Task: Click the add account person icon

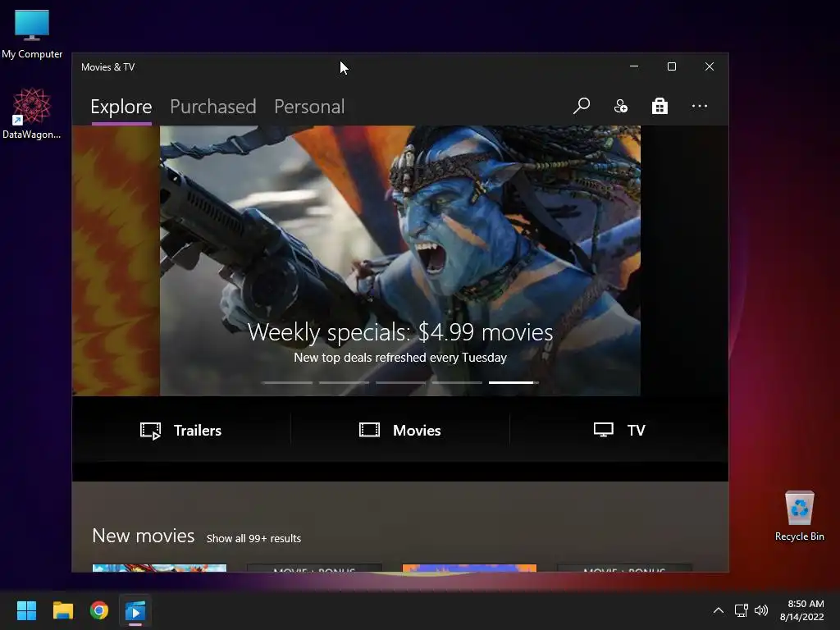Action: (x=620, y=106)
